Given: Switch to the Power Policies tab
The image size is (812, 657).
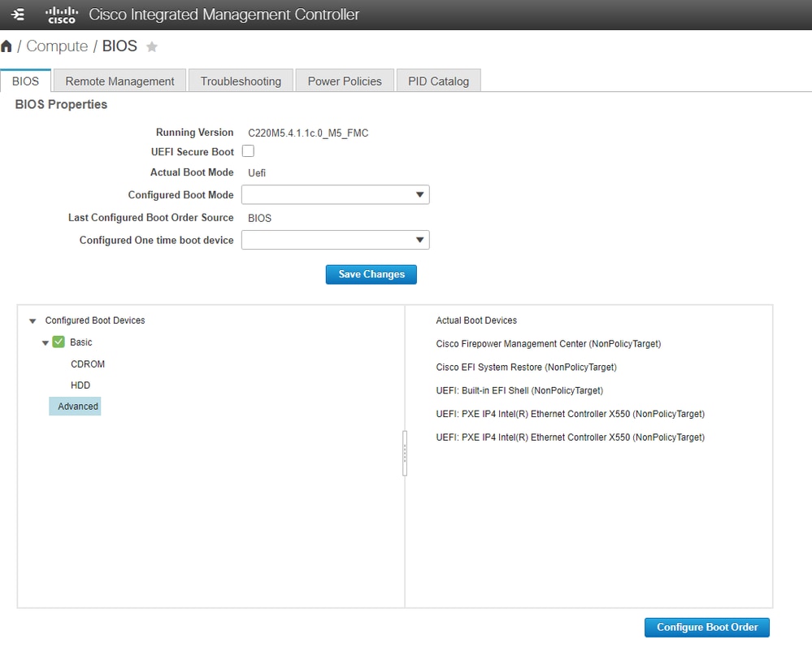Looking at the screenshot, I should [x=345, y=81].
